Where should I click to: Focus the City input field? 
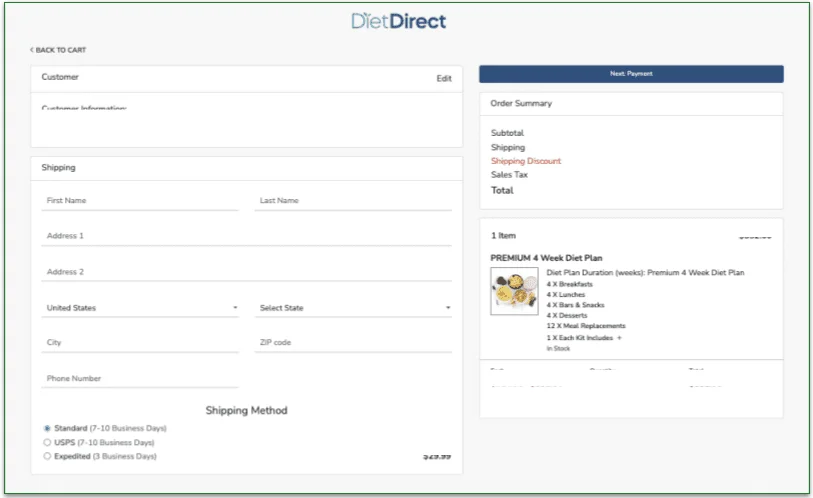tap(140, 343)
